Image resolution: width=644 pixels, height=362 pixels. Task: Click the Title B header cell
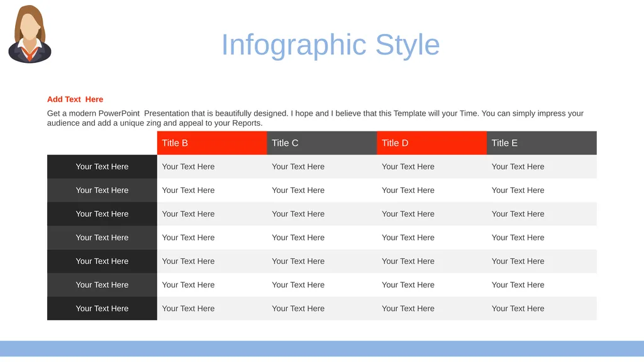click(x=212, y=143)
